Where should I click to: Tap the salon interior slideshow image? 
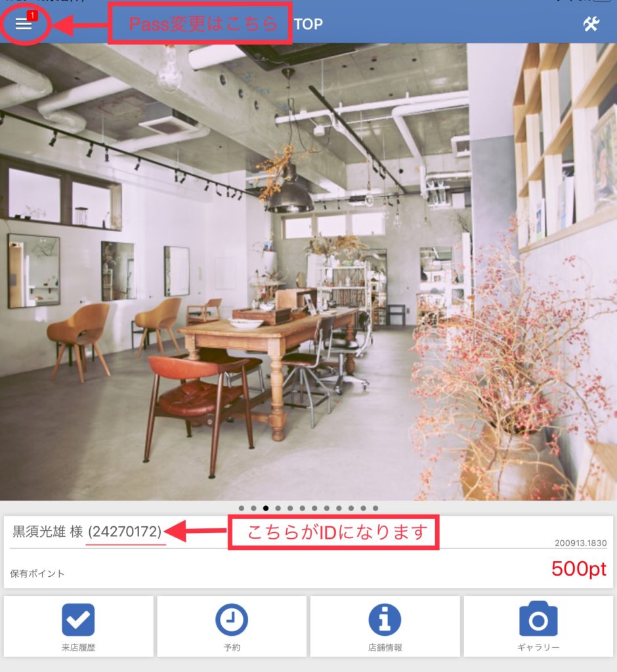coord(308,272)
